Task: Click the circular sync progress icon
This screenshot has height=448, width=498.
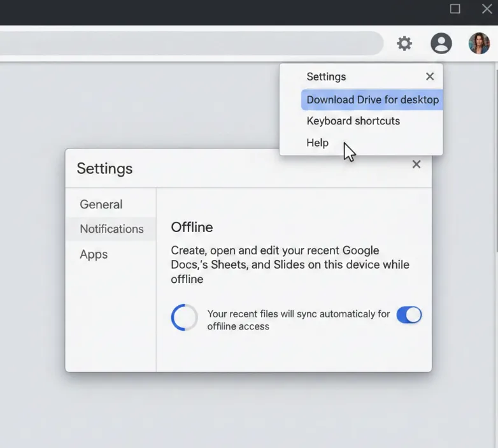Action: 184,317
